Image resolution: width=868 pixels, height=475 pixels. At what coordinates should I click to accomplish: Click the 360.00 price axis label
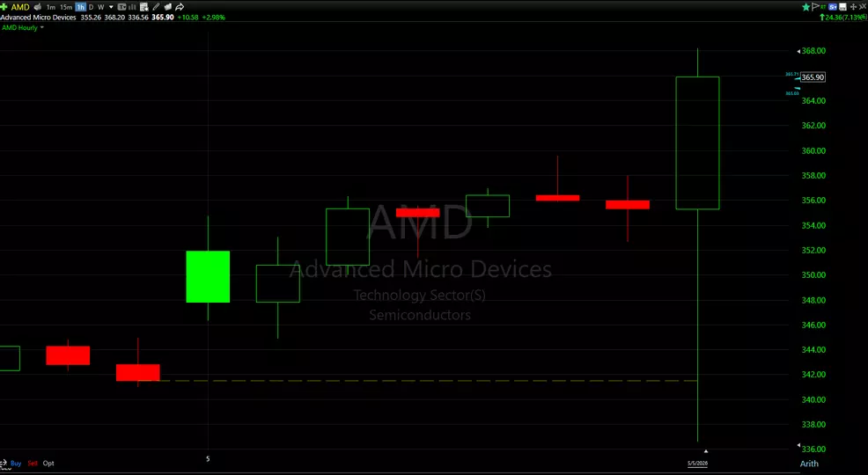813,151
